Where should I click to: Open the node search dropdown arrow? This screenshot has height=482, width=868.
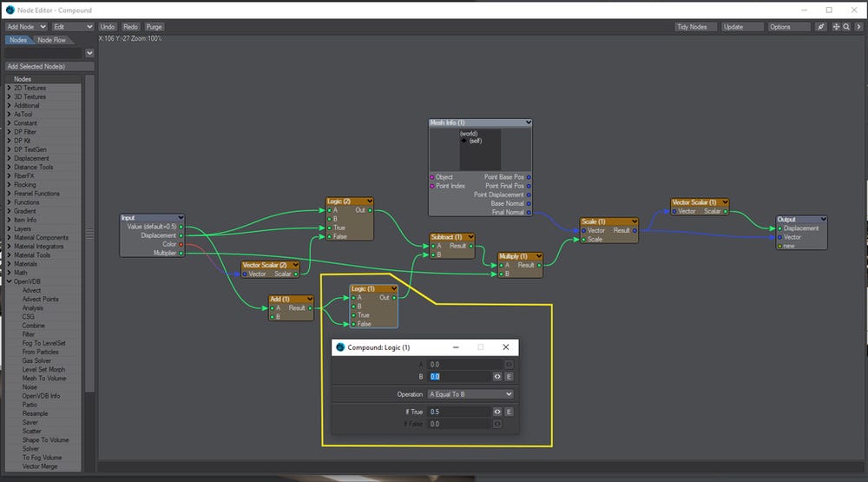[89, 53]
